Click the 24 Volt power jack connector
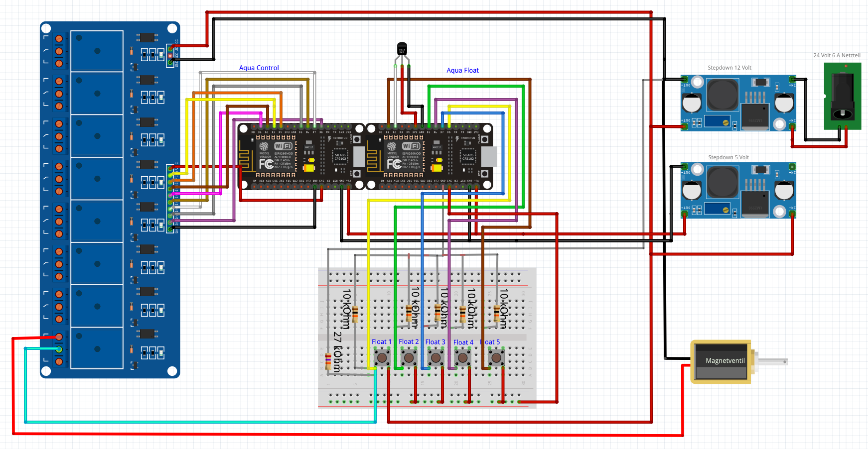The image size is (868, 449). [x=843, y=96]
